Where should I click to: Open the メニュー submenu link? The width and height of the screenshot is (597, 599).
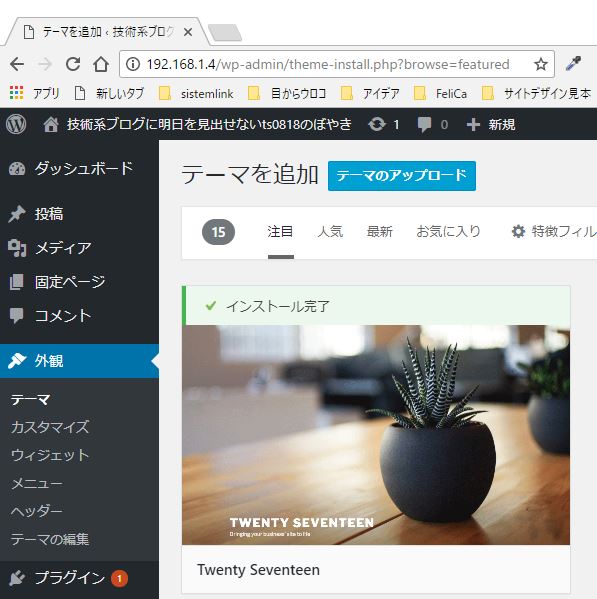[37, 483]
